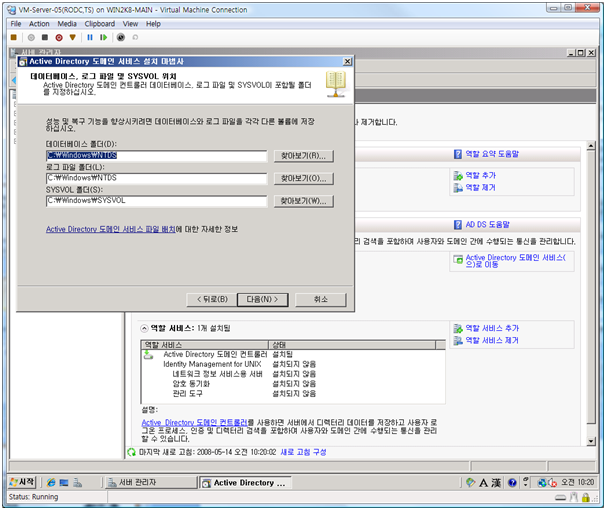The width and height of the screenshot is (606, 510).
Task: Open the Help menu
Action: tap(153, 24)
